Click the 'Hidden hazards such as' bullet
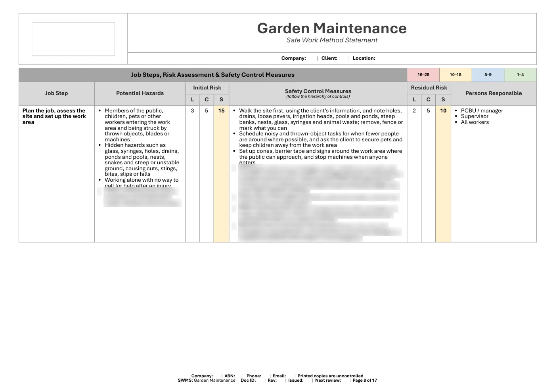 (x=142, y=160)
